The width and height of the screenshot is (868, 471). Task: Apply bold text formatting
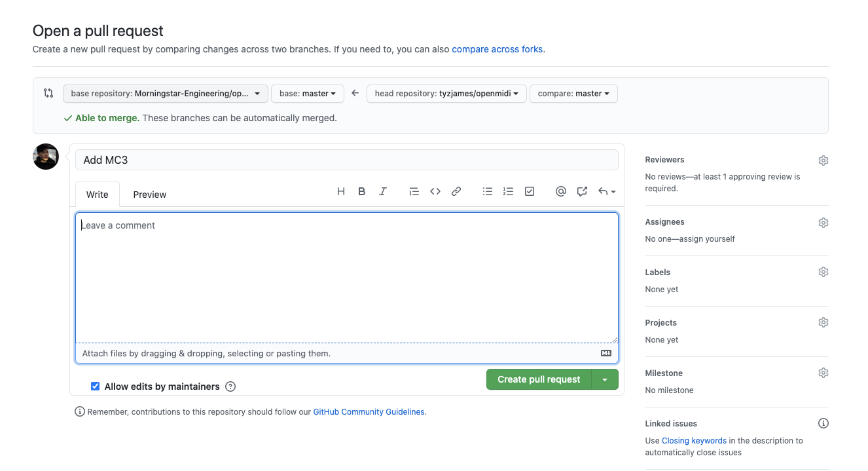click(361, 191)
